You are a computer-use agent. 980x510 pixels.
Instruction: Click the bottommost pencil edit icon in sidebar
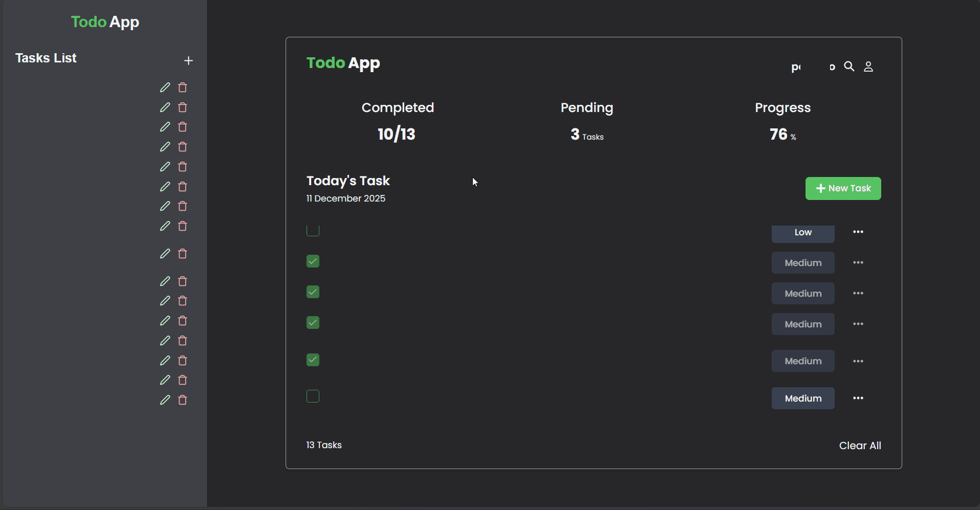165,400
